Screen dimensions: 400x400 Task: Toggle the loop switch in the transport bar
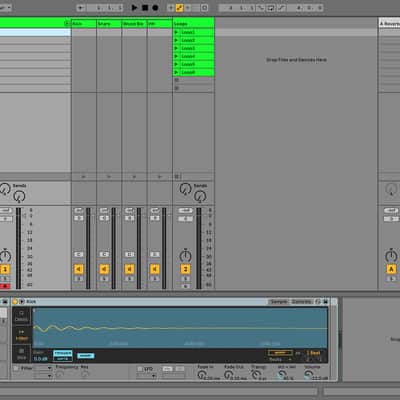[271, 7]
